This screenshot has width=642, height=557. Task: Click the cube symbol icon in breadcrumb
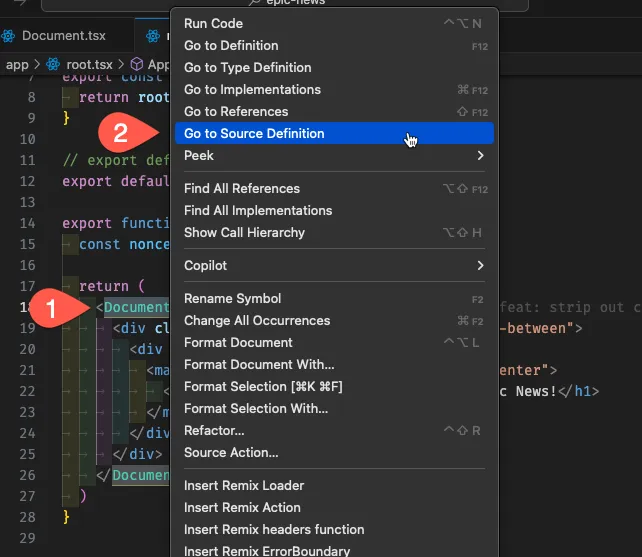tap(137, 64)
